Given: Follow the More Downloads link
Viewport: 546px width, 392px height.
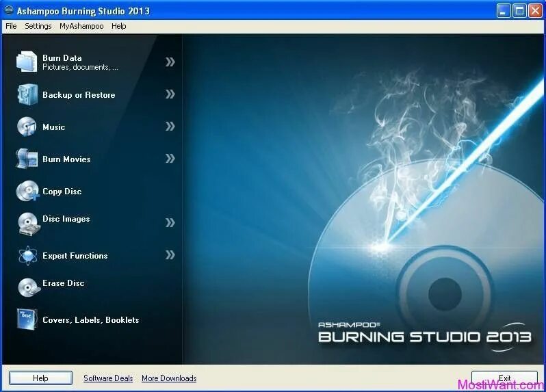Looking at the screenshot, I should click(x=169, y=378).
